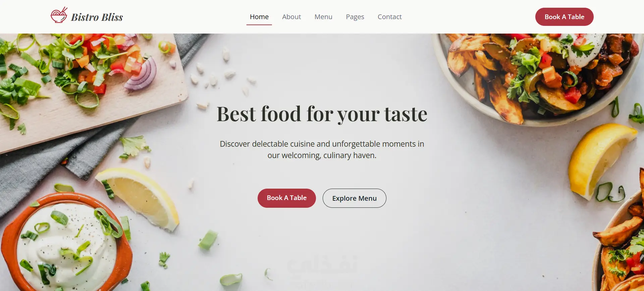Viewport: 644px width, 291px height.
Task: Click the header Book A Table button
Action: tap(565, 17)
